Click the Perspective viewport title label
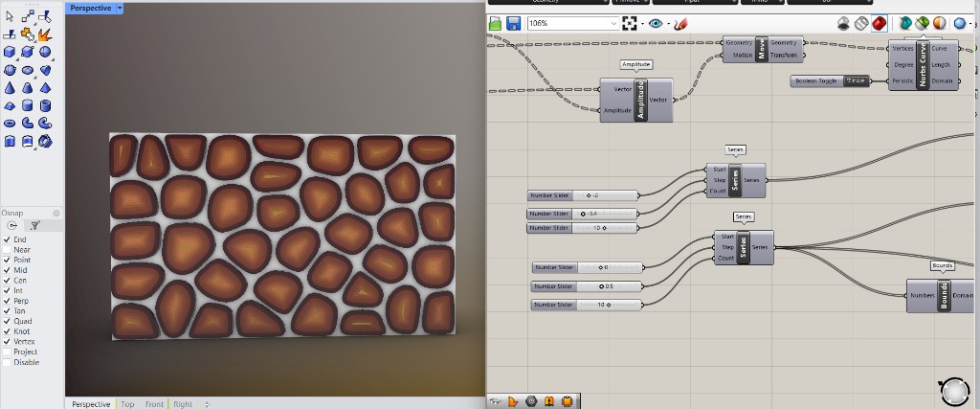 point(91,8)
